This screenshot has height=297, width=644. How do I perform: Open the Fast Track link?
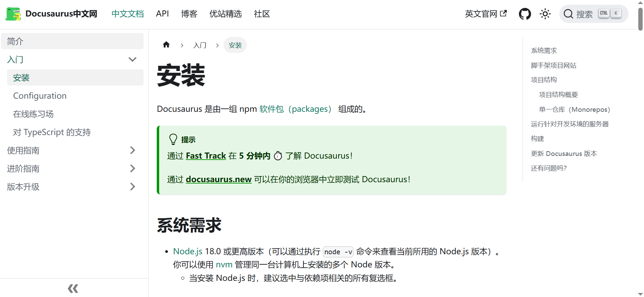[206, 156]
